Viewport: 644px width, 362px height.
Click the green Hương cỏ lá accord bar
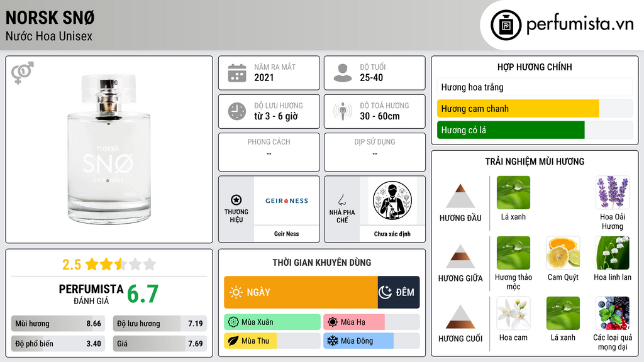pos(511,130)
